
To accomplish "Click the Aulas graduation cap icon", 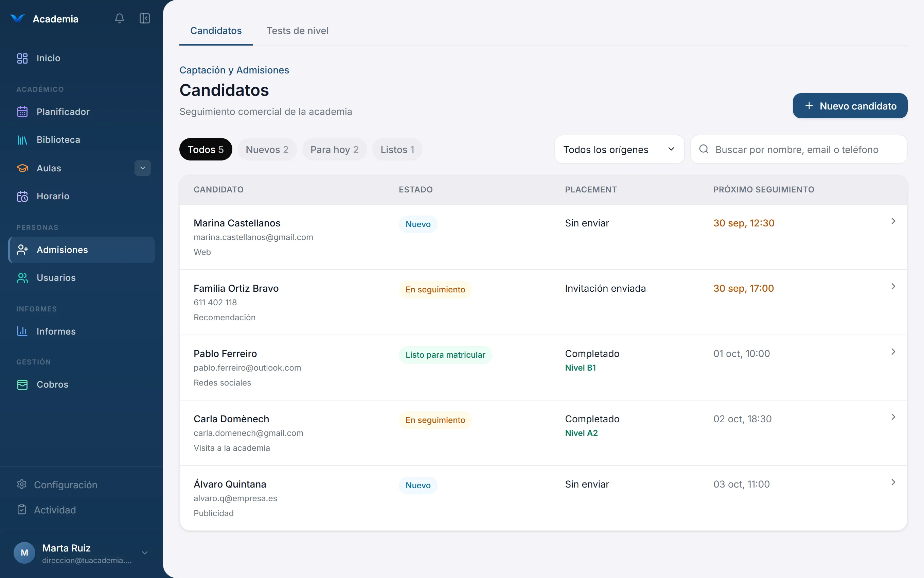I will [22, 168].
